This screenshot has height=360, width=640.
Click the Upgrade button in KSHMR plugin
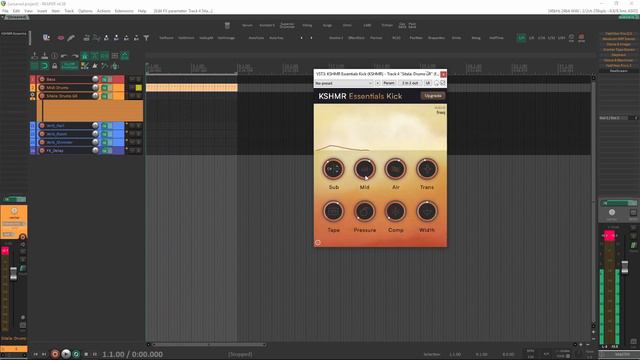coord(433,96)
